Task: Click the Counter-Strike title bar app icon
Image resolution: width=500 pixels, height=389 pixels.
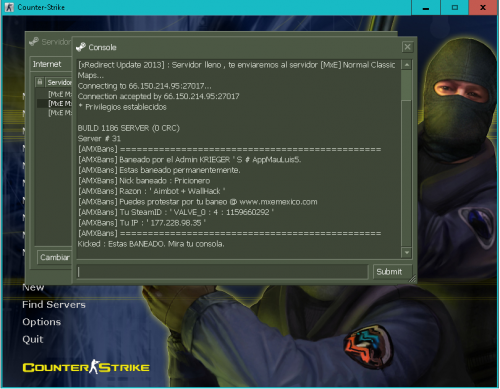Action: (9, 7)
